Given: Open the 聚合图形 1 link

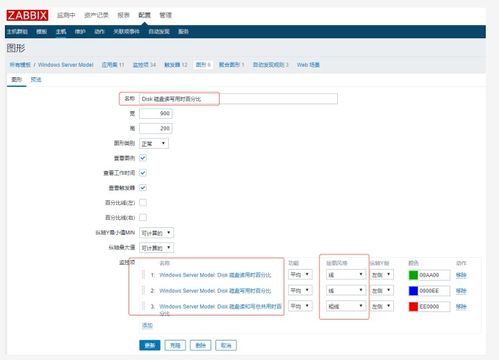Looking at the screenshot, I should [232, 65].
